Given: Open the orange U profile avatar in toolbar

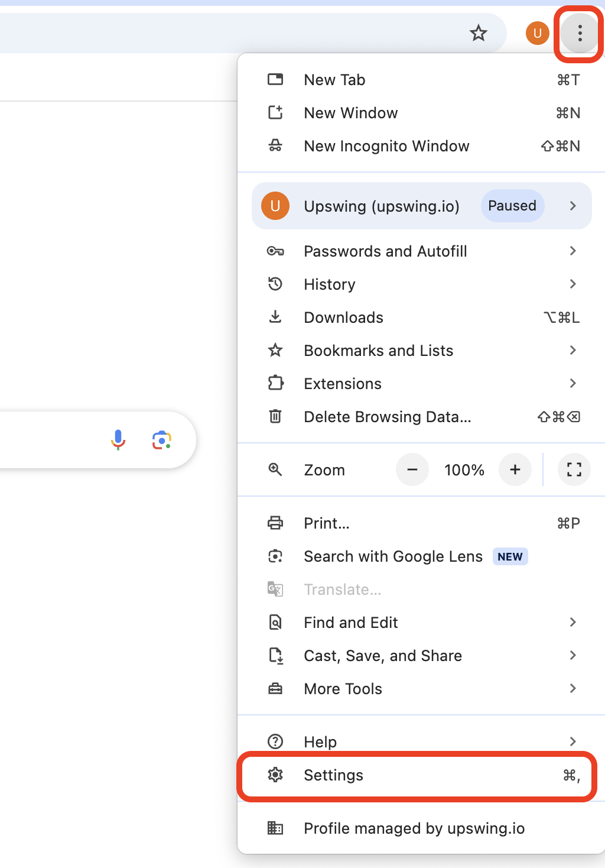Looking at the screenshot, I should (538, 33).
